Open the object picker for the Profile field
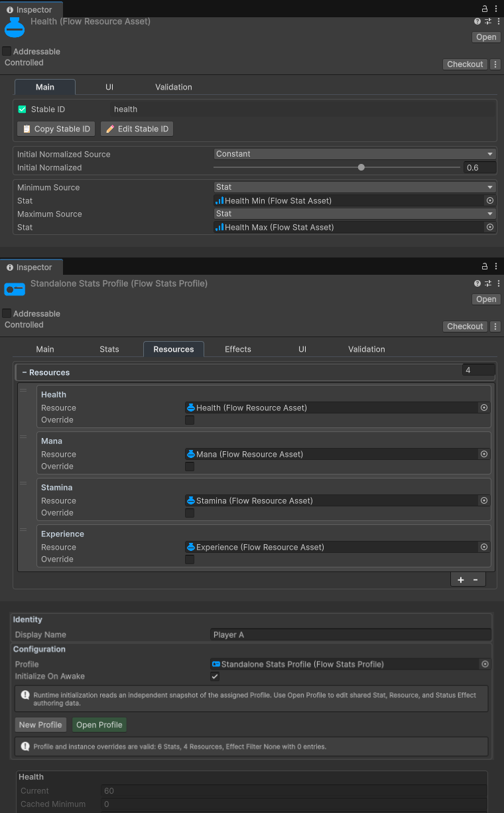The height and width of the screenshot is (813, 504). coord(485,664)
